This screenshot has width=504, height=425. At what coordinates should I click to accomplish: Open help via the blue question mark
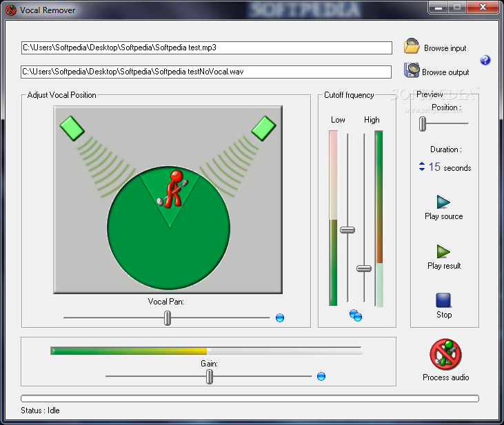click(x=485, y=60)
